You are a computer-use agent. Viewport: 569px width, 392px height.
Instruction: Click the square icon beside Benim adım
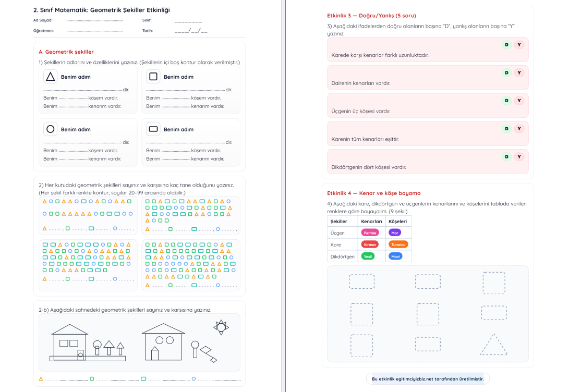[153, 77]
